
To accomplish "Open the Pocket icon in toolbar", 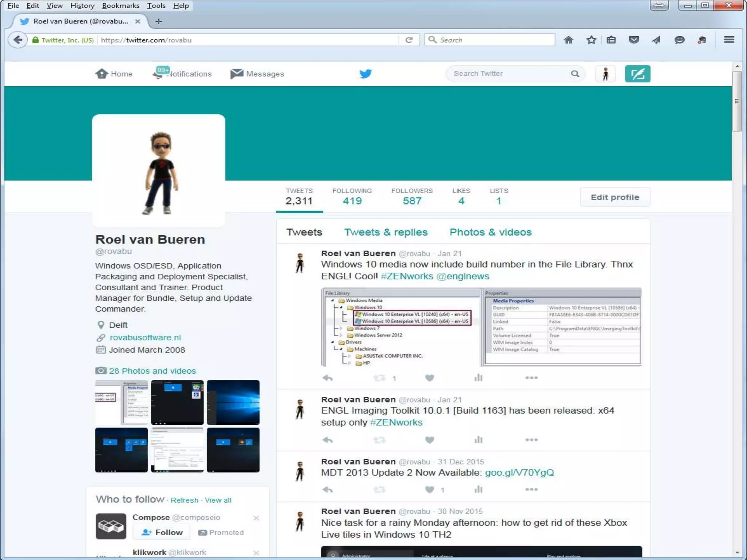I will (634, 40).
